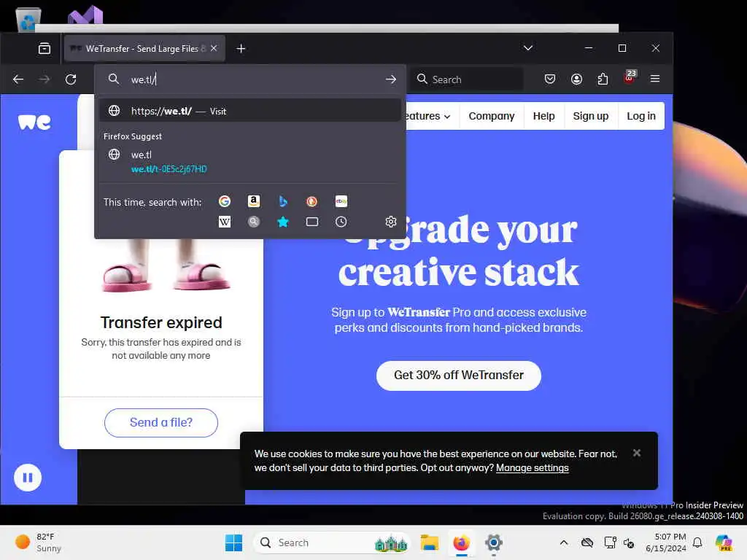
Task: Select the gray magnifier search engine icon
Action: click(254, 222)
